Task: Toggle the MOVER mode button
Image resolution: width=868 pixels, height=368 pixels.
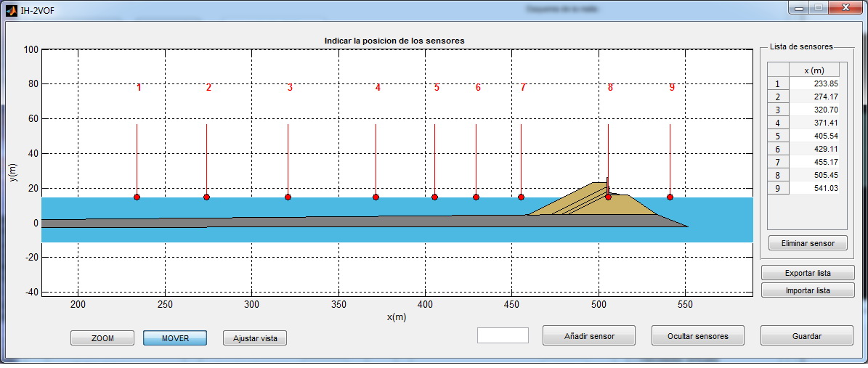Action: click(x=175, y=338)
